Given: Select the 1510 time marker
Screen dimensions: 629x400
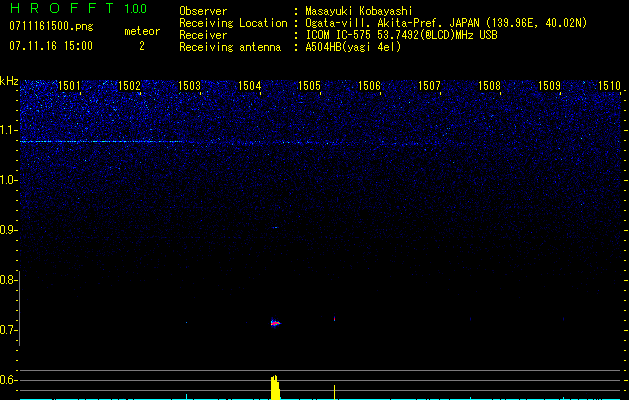Looking at the screenshot, I should pos(609,86).
